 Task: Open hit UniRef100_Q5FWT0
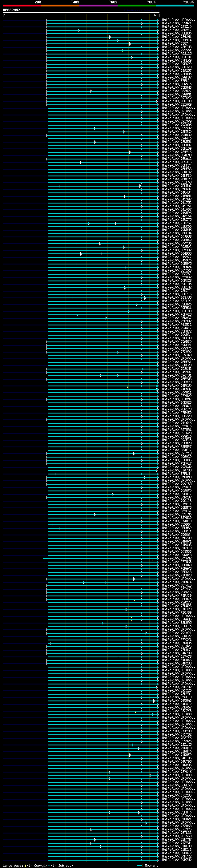click(x=177, y=812)
